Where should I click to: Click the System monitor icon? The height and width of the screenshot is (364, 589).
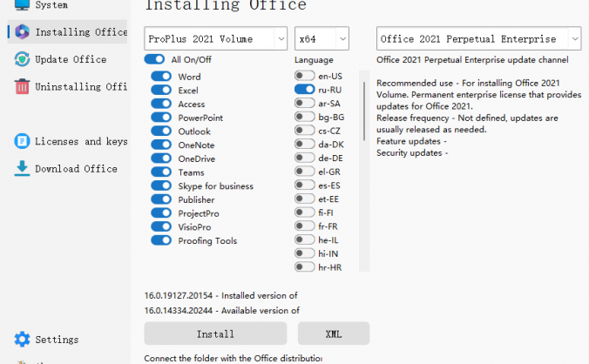22,4
